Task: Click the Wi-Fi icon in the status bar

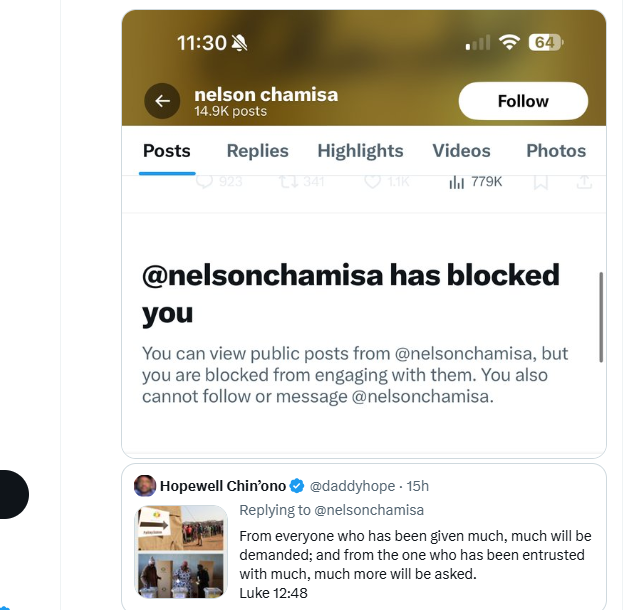Action: (x=509, y=42)
